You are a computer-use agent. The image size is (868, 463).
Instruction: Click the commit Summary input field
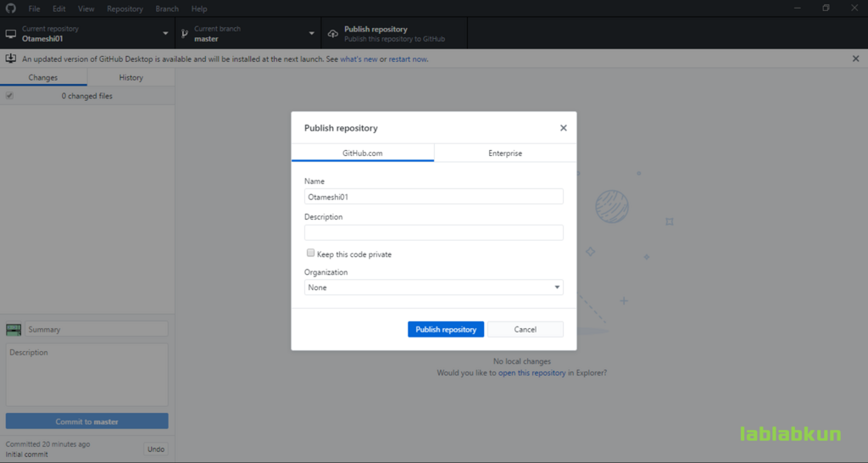pos(97,329)
